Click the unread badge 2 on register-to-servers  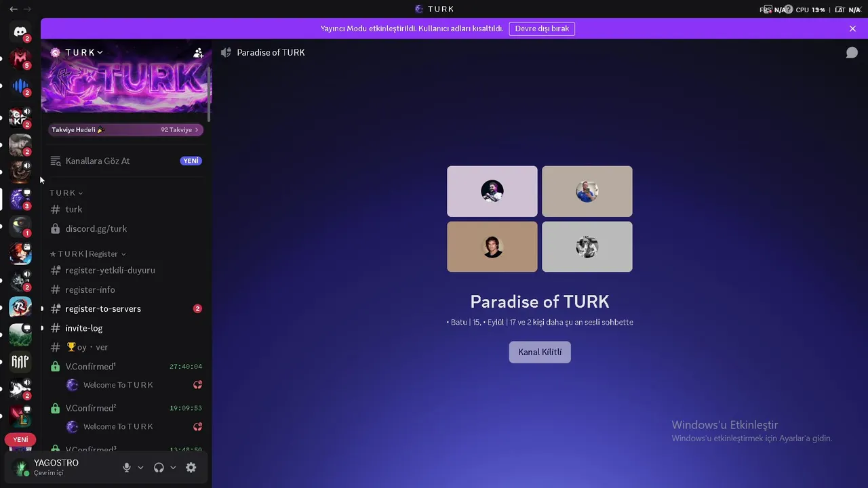(197, 309)
